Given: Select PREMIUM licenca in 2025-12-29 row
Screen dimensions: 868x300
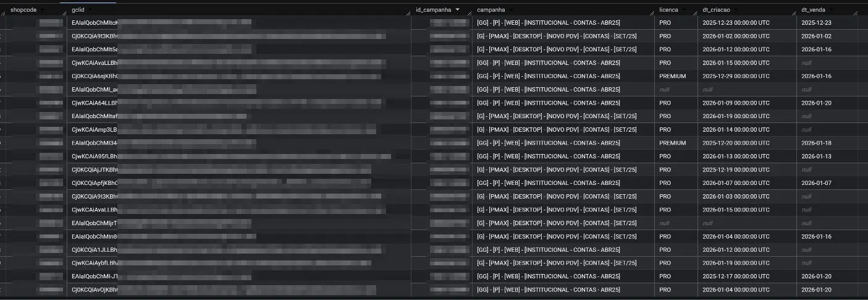Looking at the screenshot, I should coord(676,76).
